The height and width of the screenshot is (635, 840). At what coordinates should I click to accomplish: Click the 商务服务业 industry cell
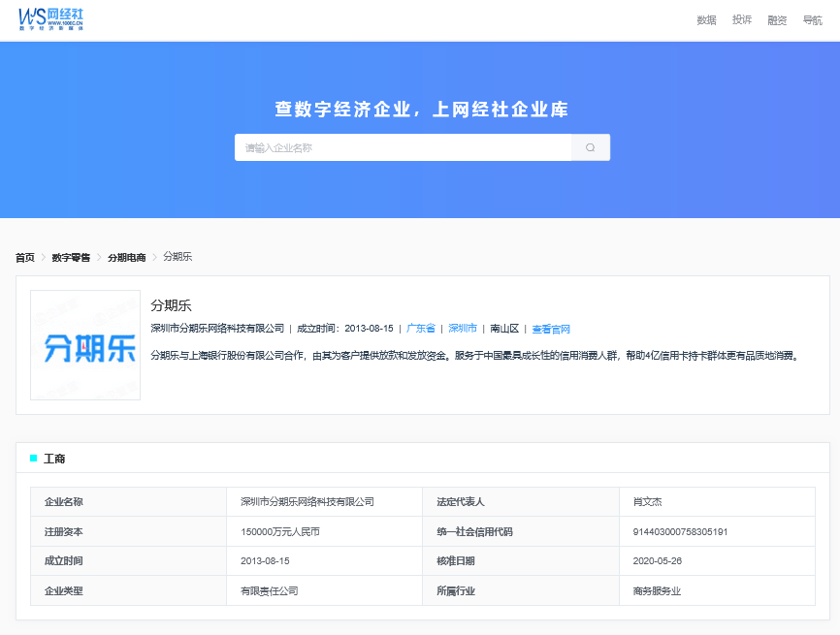(x=657, y=590)
